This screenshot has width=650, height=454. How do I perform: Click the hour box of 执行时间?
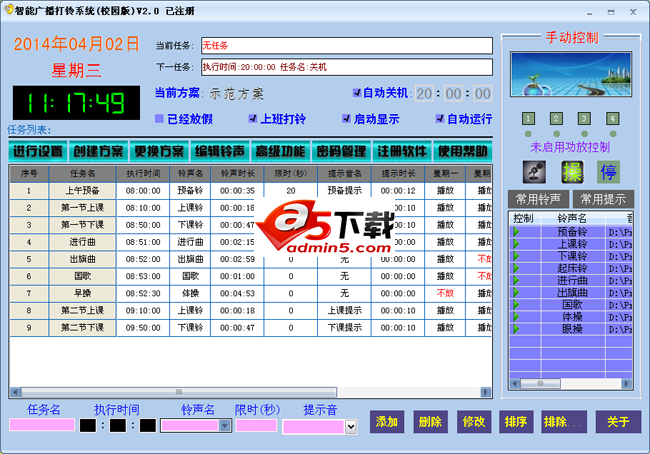(x=88, y=425)
